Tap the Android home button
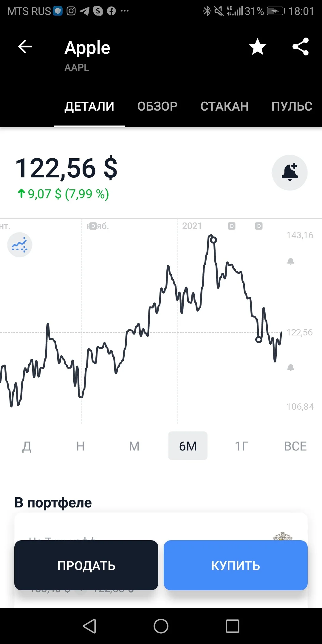The image size is (322, 644). [161, 626]
